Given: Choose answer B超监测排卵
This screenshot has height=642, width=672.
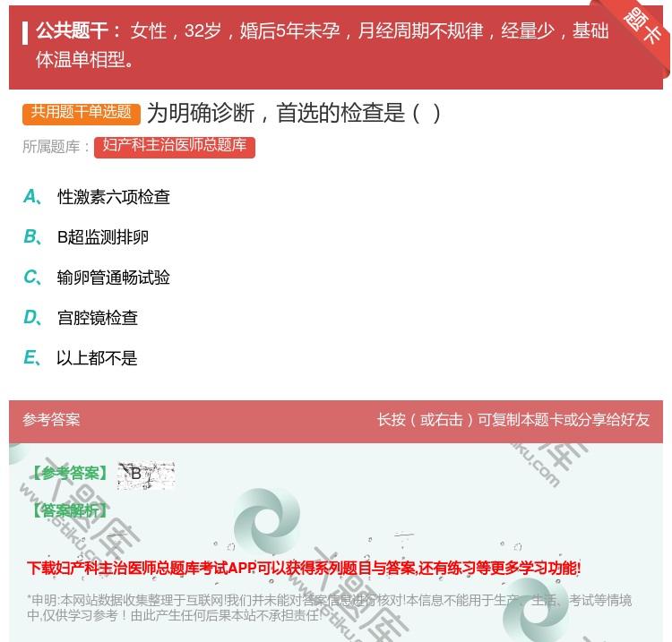Looking at the screenshot, I should (103, 237).
